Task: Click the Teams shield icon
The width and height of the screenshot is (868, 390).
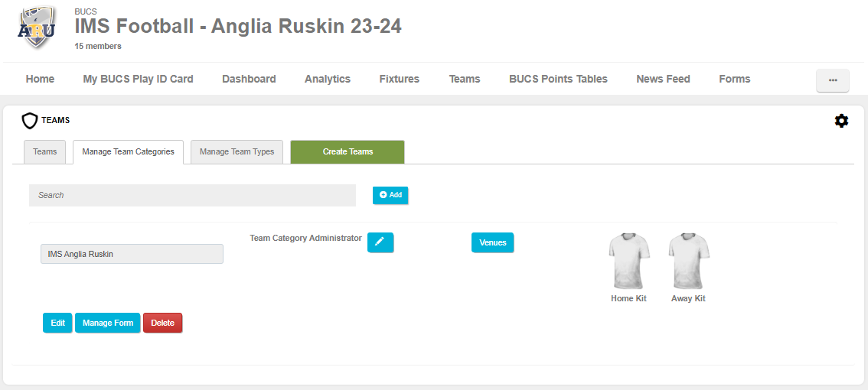Action: click(30, 121)
